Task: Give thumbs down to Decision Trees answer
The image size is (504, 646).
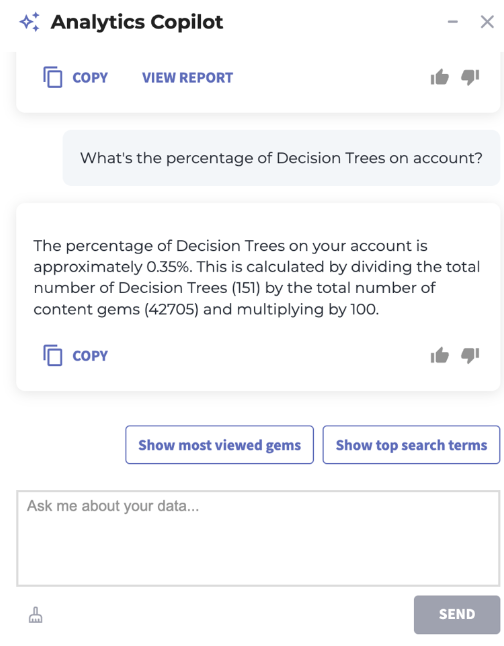Action: point(470,355)
